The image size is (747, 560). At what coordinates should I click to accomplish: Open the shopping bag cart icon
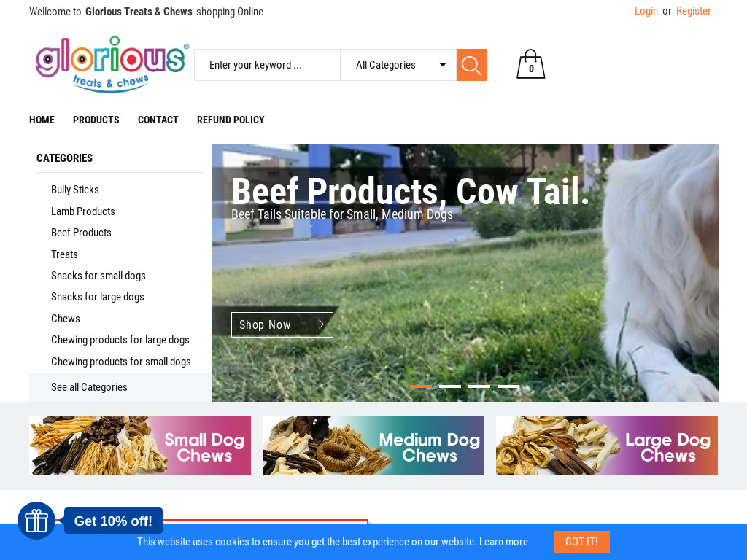coord(531,64)
